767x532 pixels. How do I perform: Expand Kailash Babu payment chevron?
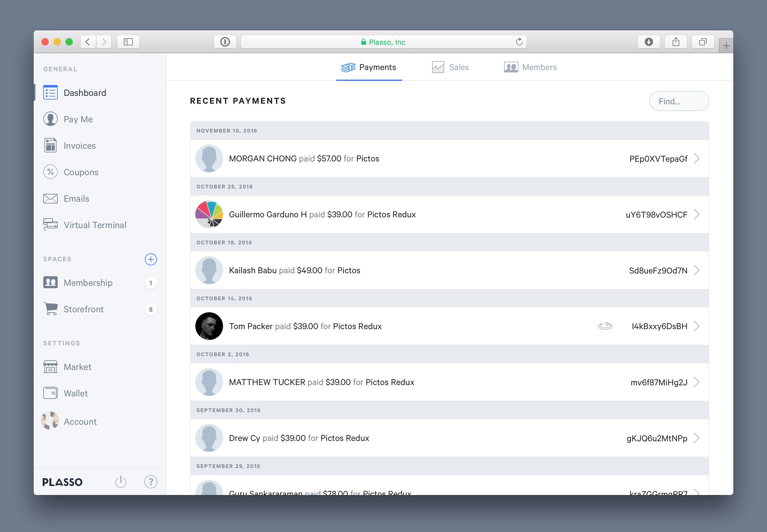pos(697,270)
